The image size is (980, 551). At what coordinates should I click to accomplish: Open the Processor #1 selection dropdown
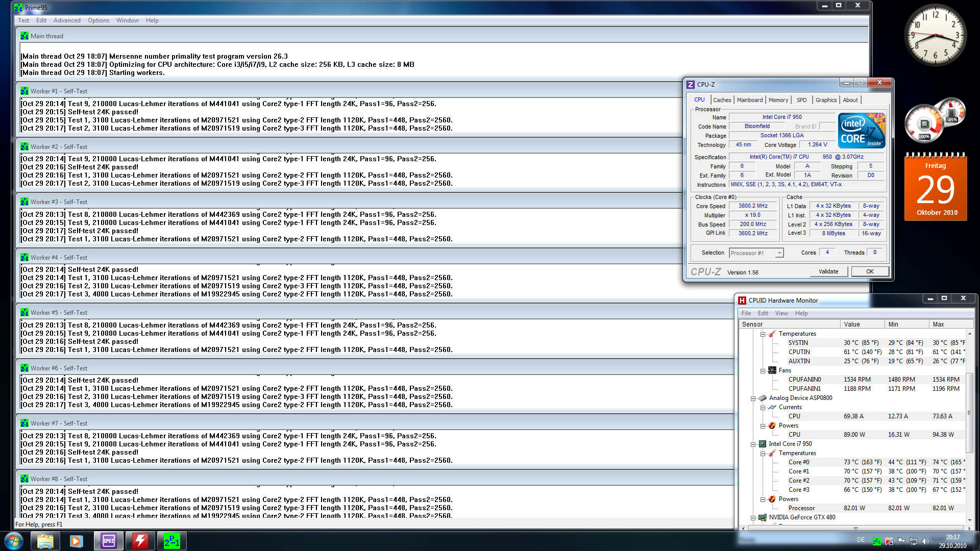779,253
